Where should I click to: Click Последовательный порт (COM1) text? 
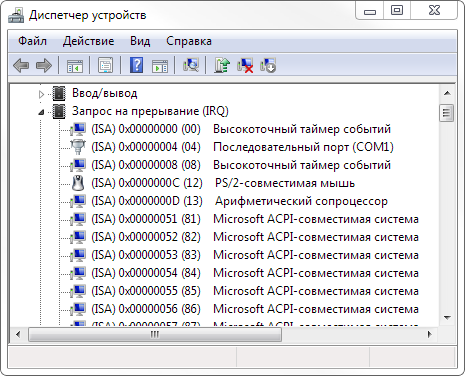[x=303, y=147]
